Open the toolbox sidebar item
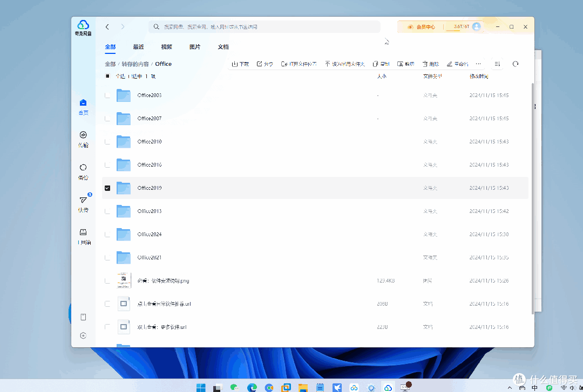 [x=83, y=237]
